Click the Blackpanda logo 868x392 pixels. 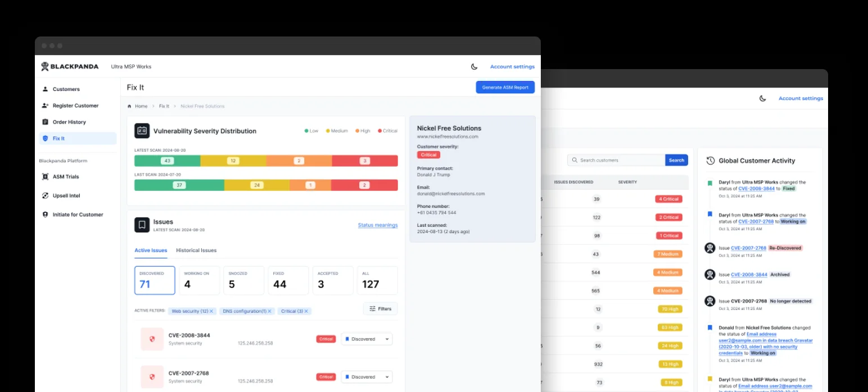tap(70, 66)
